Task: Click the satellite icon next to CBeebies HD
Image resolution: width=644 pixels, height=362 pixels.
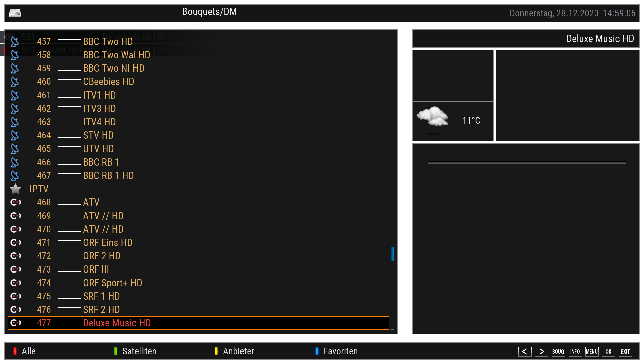Action: [15, 82]
